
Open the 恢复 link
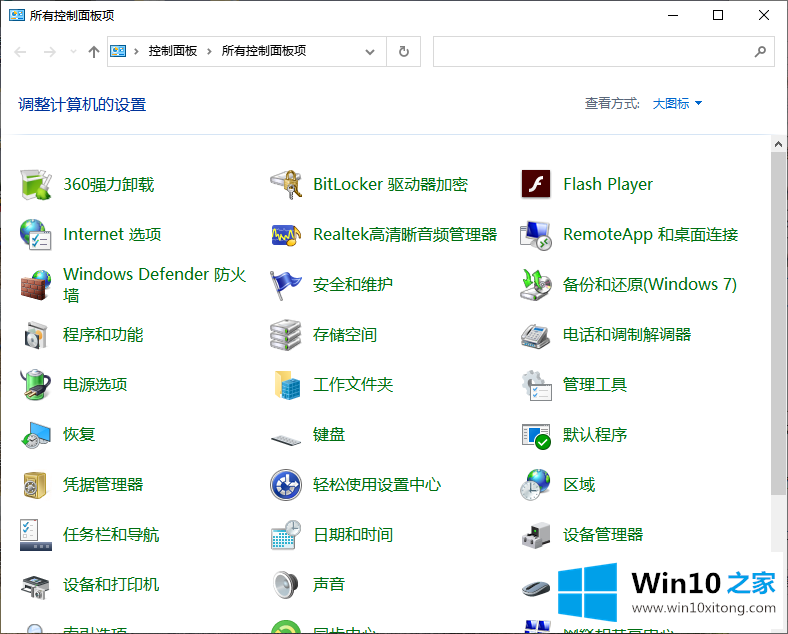pos(79,435)
